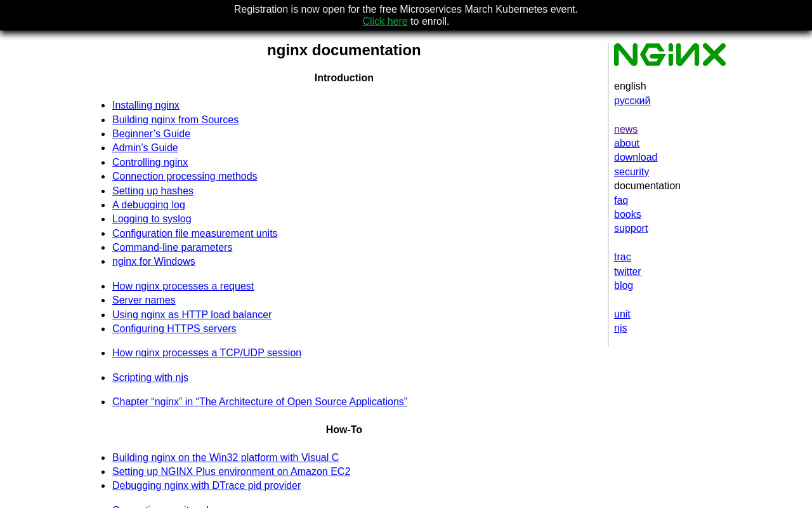812x508 pixels.
Task: Open 'How nginx processes a TCP/UDP session'
Action: point(207,353)
